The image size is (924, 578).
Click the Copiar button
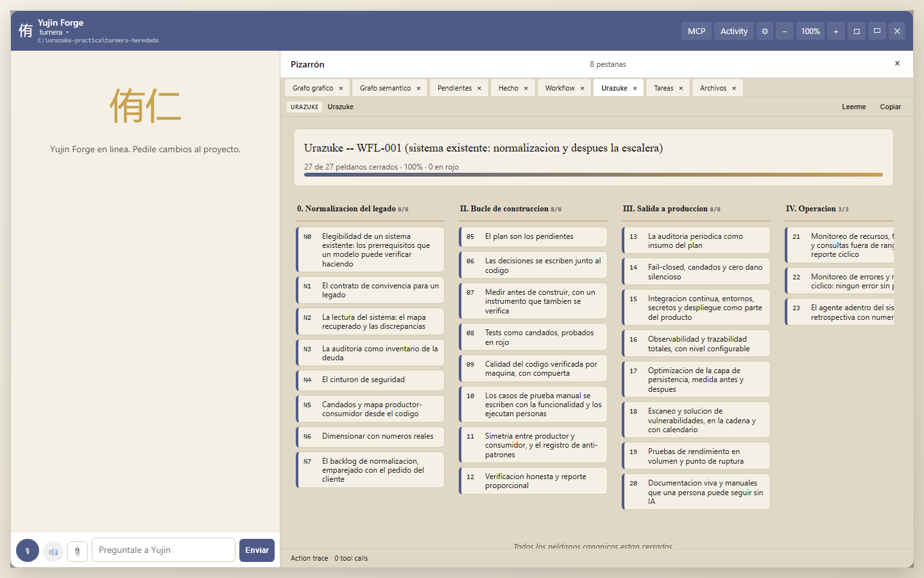click(890, 107)
